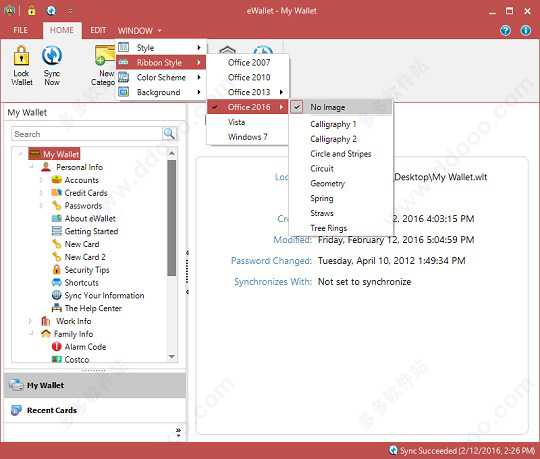This screenshot has height=459, width=540.
Task: Open the quick access toolbar customize arrow
Action: tap(70, 11)
